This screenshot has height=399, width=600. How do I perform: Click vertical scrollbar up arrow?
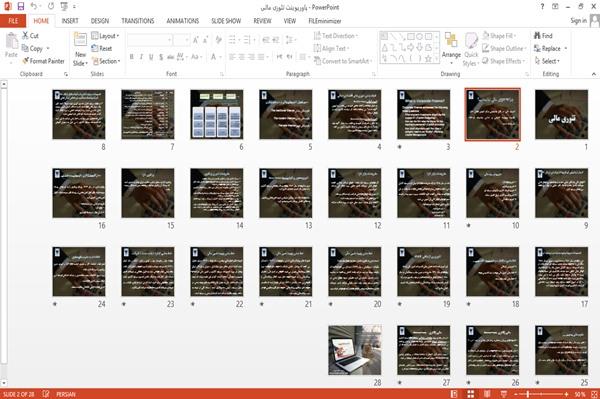(4, 84)
